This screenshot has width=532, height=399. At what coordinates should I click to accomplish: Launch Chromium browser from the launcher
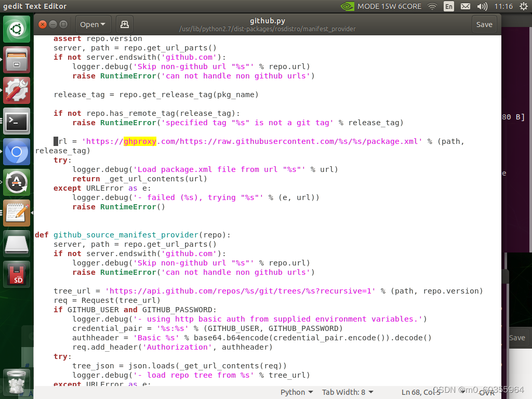(17, 152)
